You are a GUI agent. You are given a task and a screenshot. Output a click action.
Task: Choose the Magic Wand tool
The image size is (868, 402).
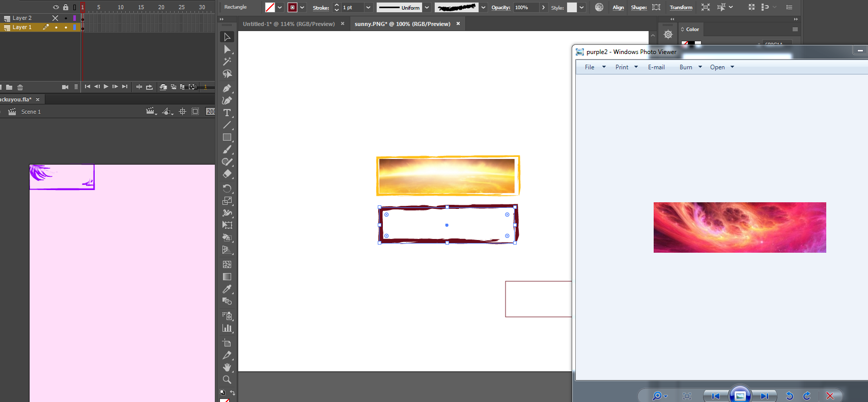tap(227, 62)
